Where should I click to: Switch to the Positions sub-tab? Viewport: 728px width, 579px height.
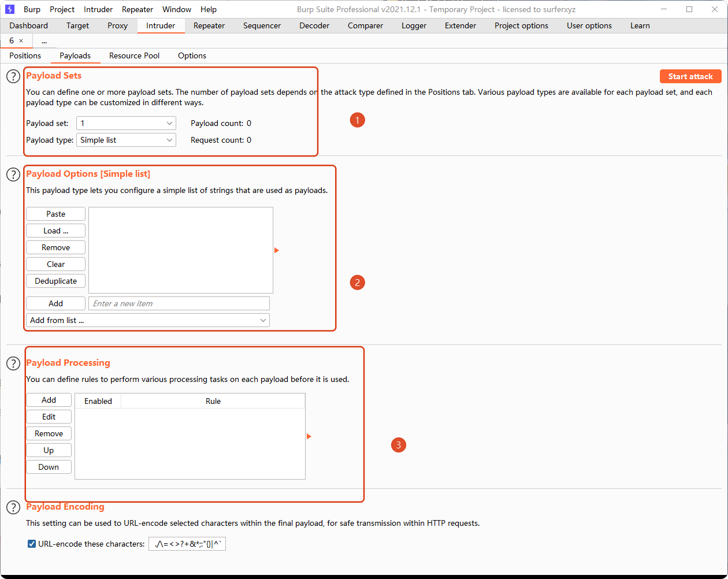tap(25, 55)
